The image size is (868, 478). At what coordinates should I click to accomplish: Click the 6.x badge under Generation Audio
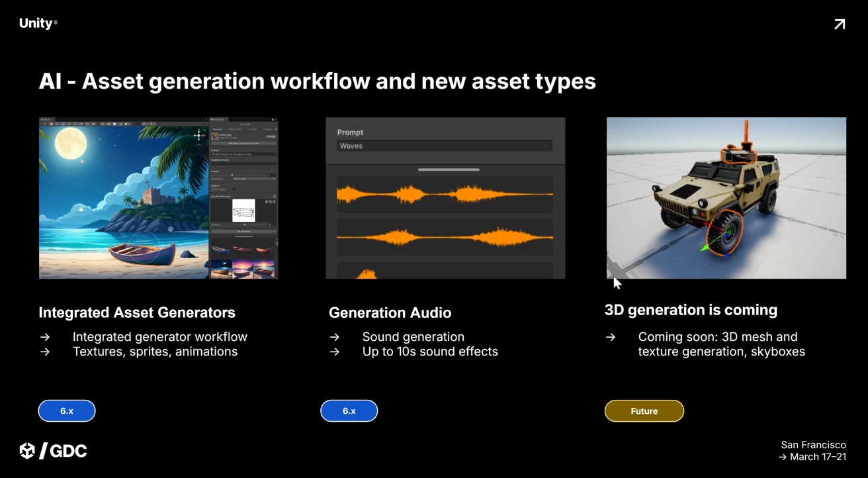coord(349,411)
